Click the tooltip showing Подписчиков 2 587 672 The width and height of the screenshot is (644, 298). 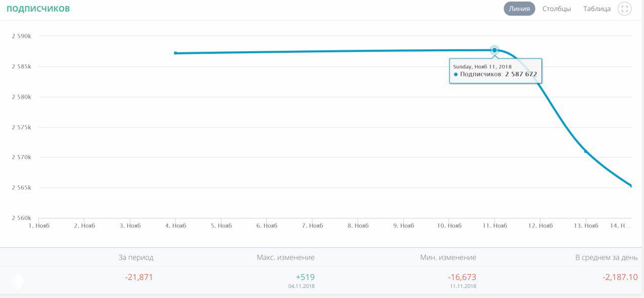[x=496, y=71]
